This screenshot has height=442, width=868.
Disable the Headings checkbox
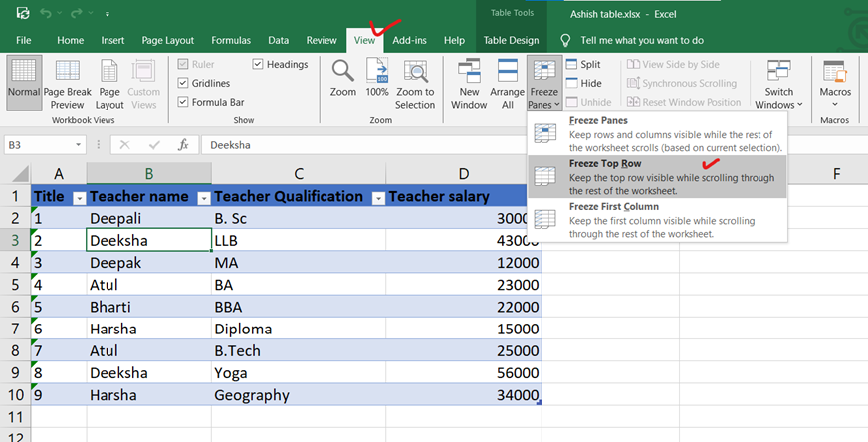[x=258, y=64]
